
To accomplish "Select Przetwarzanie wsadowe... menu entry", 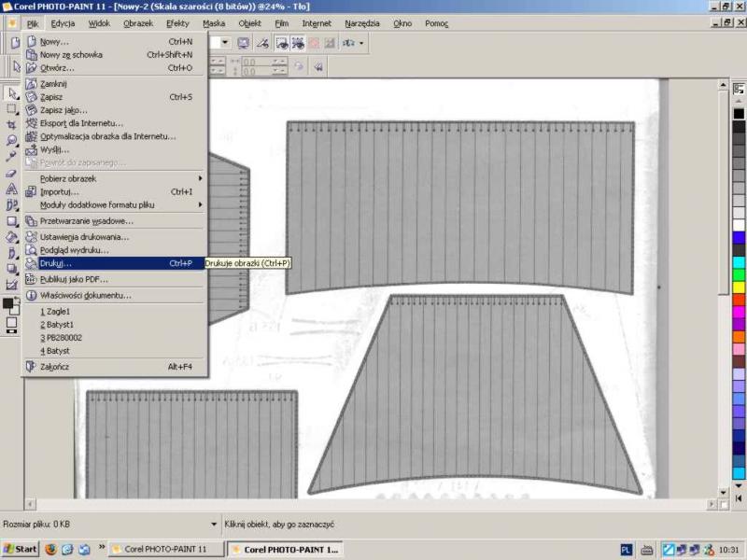I will (114, 221).
